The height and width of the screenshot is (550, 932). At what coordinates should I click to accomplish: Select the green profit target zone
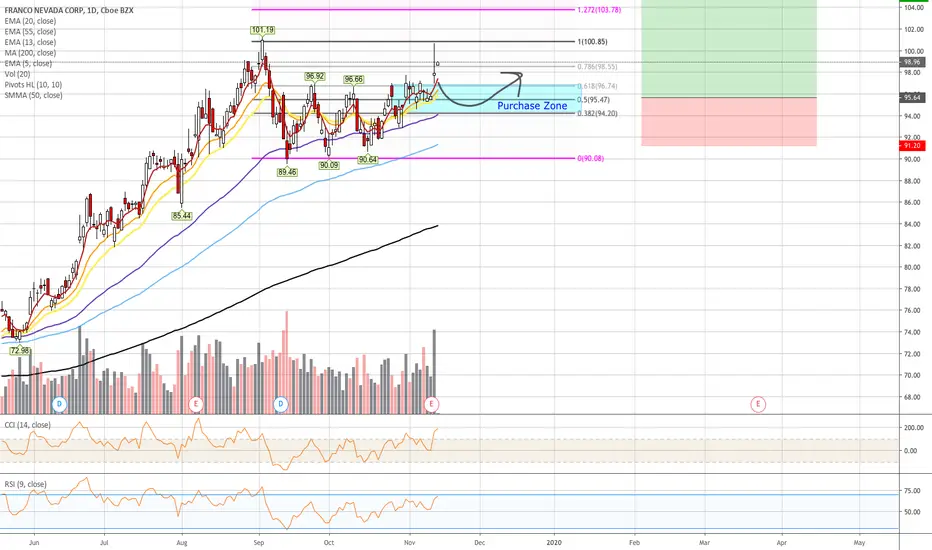tap(729, 48)
